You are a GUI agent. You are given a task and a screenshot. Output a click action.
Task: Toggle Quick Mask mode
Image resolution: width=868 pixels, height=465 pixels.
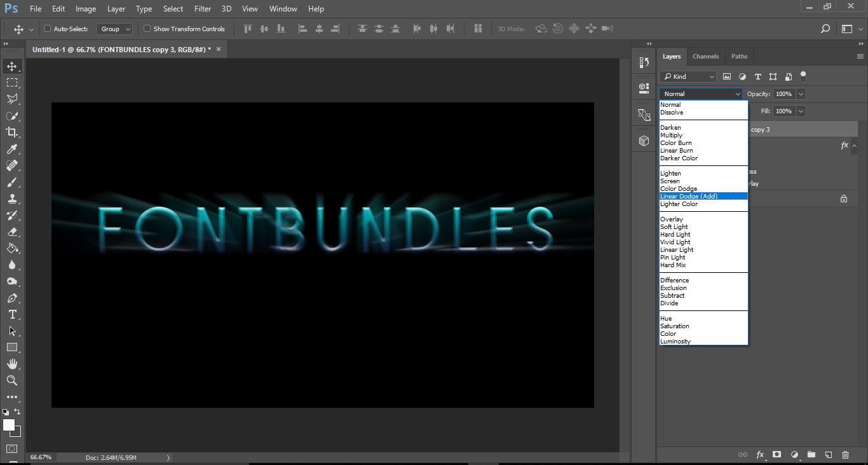(x=12, y=448)
